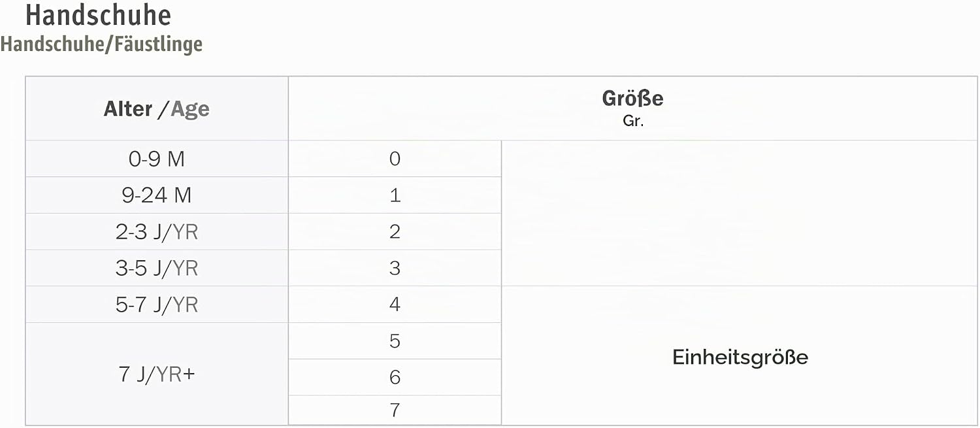
Task: Click size 5 in the Größe column
Action: [395, 341]
